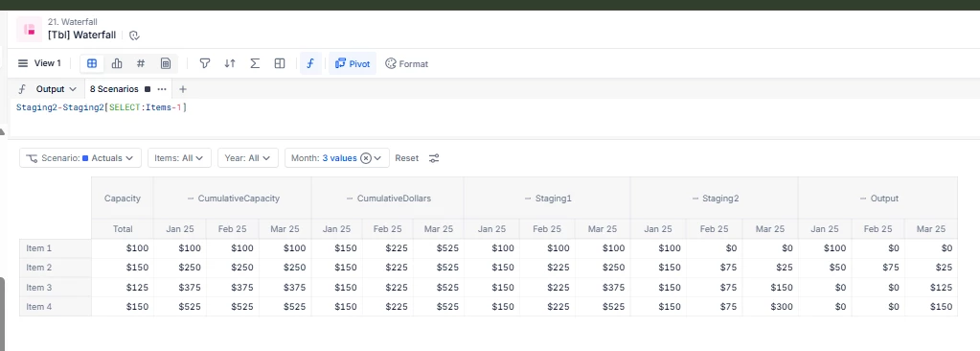Click into the Staging2 formula text field

(493, 118)
